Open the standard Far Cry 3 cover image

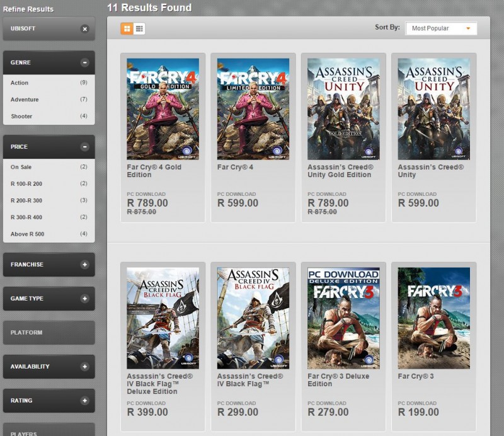click(434, 318)
